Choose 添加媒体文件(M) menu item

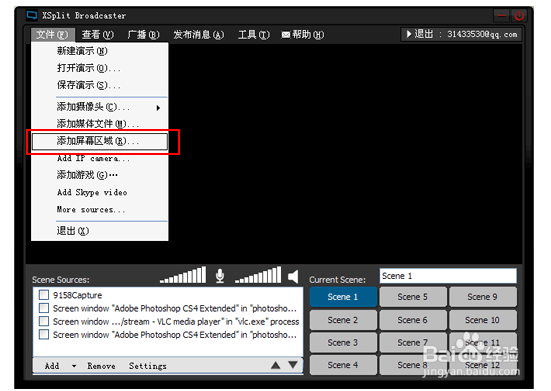click(x=100, y=124)
